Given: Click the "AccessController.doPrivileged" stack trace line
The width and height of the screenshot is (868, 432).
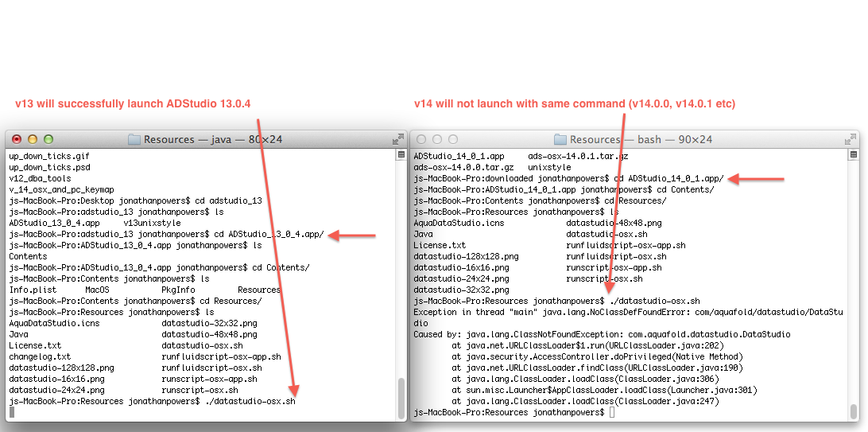Looking at the screenshot, I should 597,356.
